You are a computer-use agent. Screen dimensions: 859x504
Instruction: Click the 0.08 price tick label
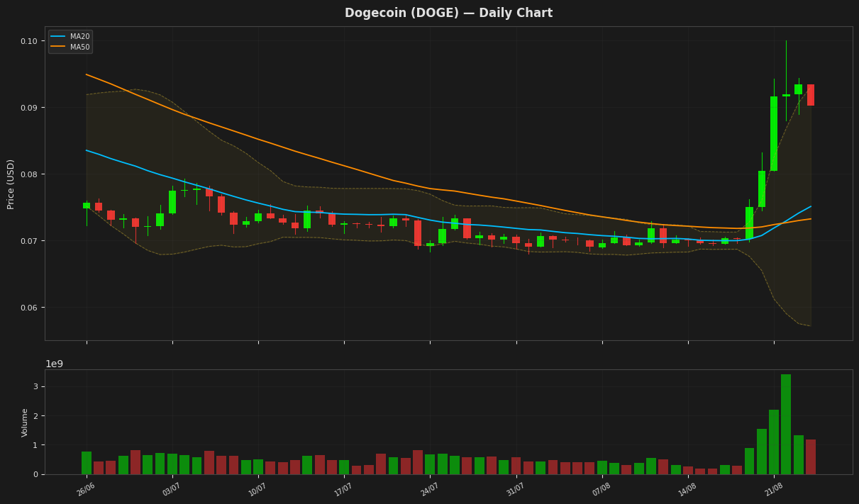pos(30,174)
